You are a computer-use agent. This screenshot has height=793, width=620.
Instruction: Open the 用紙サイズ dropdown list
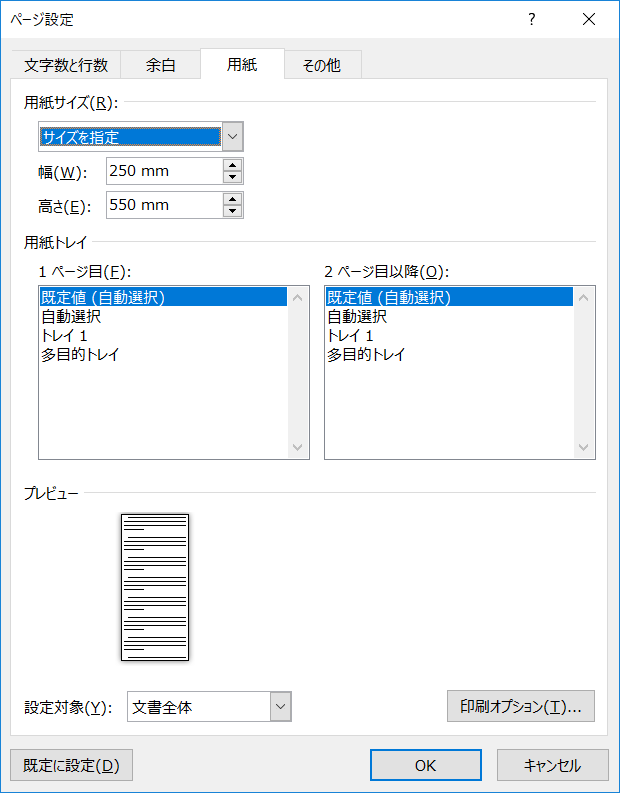coord(232,136)
